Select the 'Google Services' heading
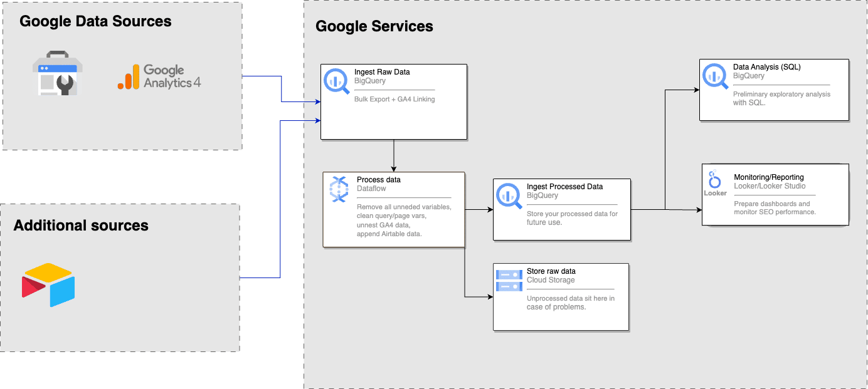868x389 pixels. (x=374, y=26)
